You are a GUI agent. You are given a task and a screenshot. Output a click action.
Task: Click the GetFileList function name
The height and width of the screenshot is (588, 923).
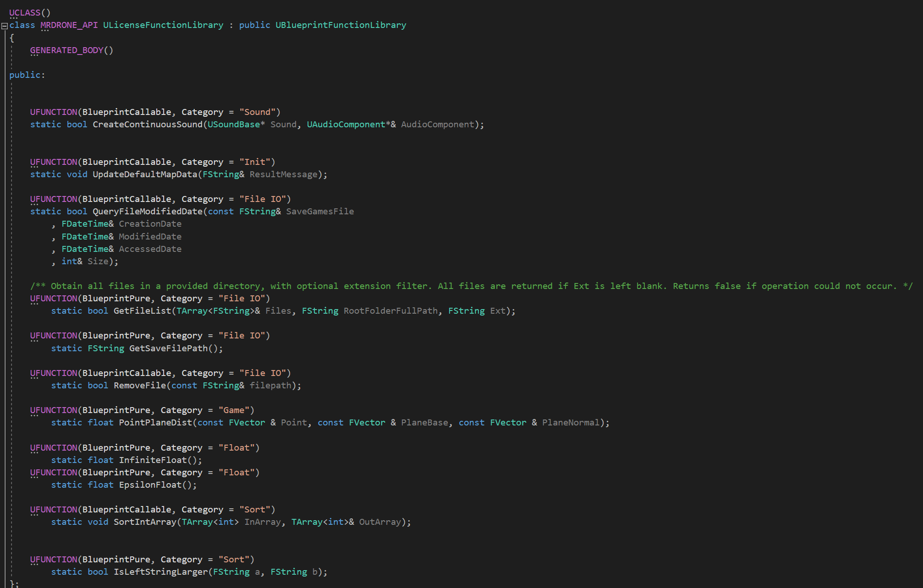[x=143, y=310]
